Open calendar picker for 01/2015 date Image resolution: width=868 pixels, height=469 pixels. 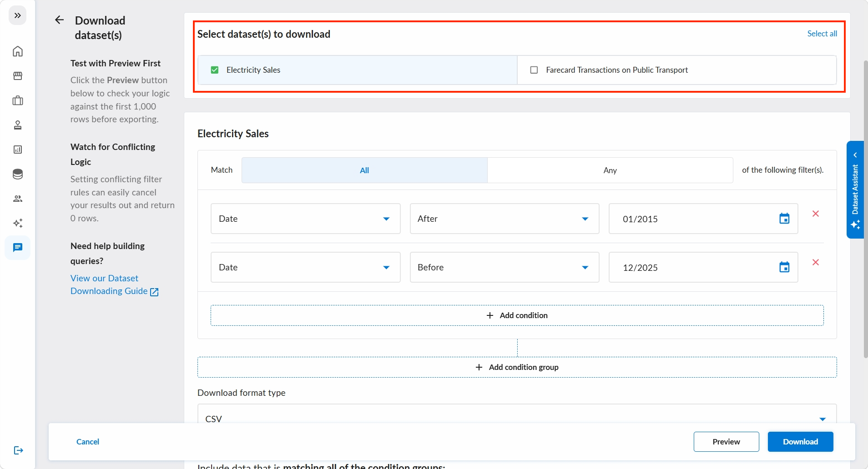pyautogui.click(x=784, y=219)
